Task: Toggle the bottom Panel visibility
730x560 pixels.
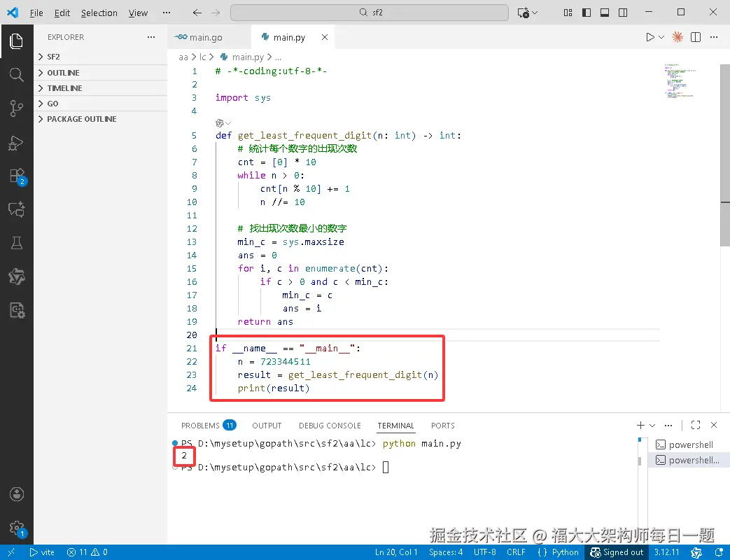Action: 605,13
